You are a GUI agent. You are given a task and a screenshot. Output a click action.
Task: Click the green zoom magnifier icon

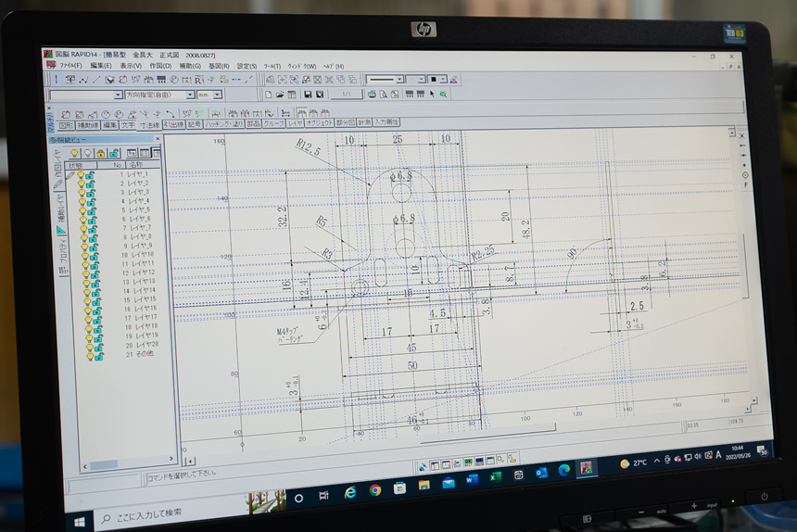pos(443,94)
